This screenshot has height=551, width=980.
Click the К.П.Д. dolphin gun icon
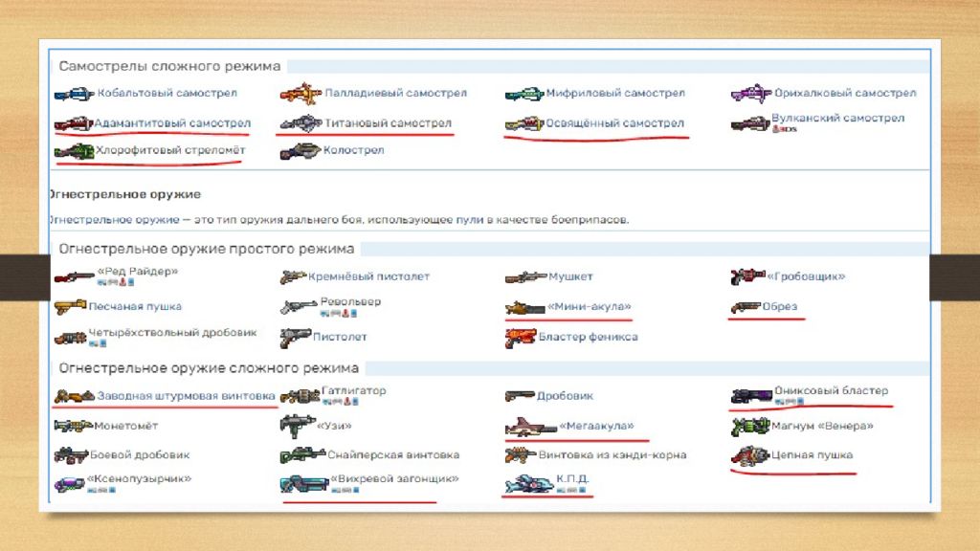pyautogui.click(x=529, y=484)
